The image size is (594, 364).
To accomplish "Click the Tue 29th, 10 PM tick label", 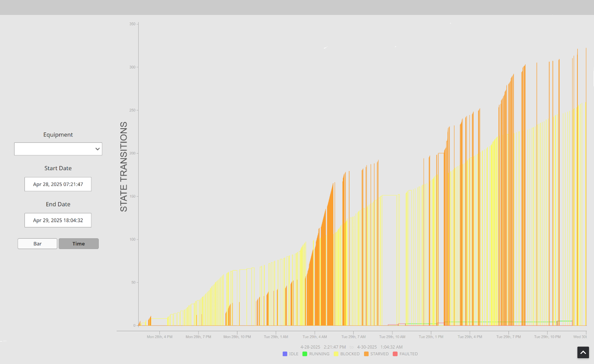I will (x=548, y=337).
